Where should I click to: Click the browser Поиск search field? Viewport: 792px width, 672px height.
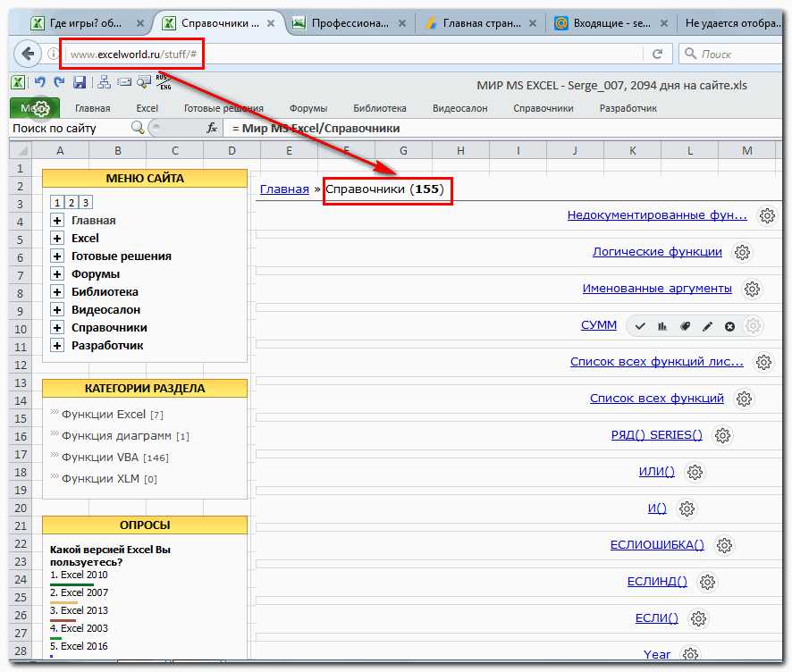[732, 54]
